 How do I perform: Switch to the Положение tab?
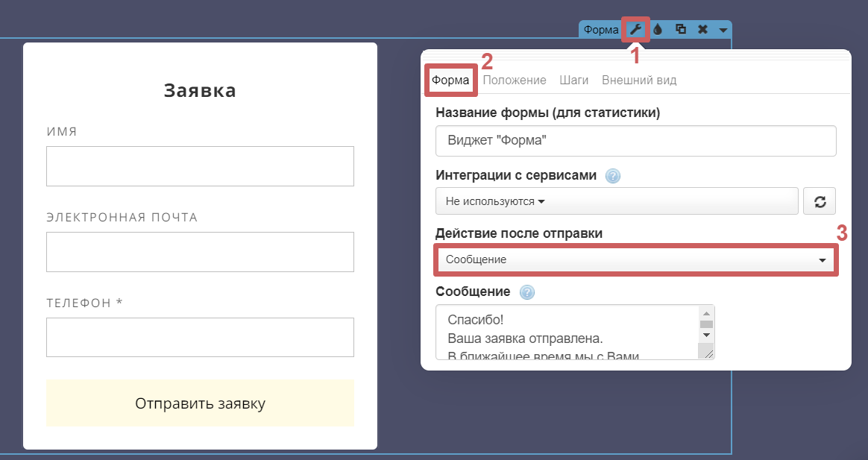coord(515,81)
